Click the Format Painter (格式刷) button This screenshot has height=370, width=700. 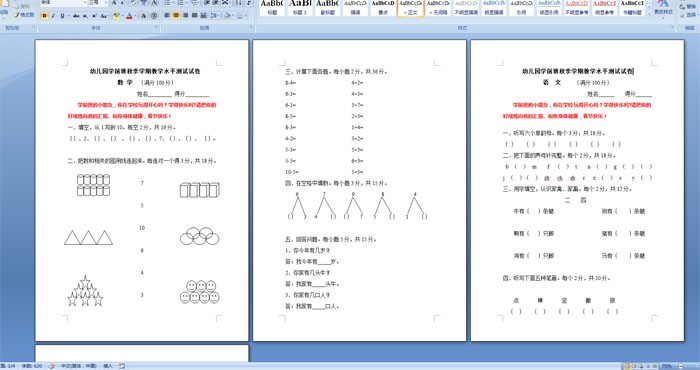coord(24,15)
